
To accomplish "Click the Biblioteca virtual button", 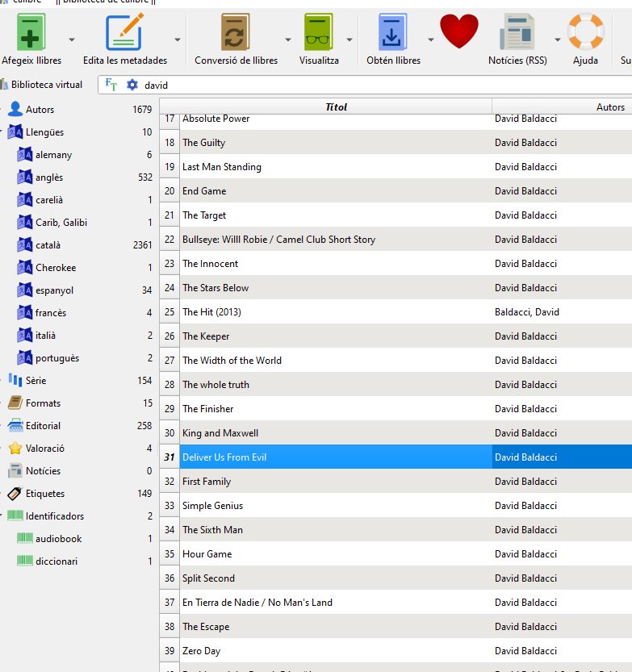I will 42,85.
